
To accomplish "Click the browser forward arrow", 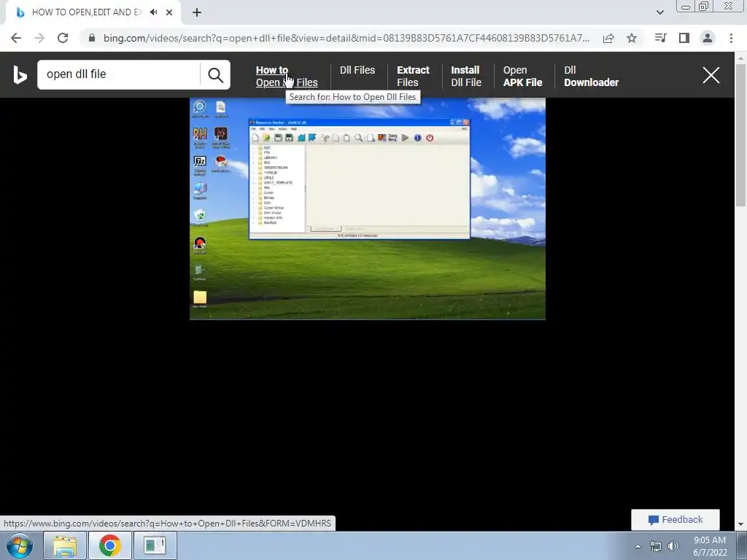I will tap(39, 38).
